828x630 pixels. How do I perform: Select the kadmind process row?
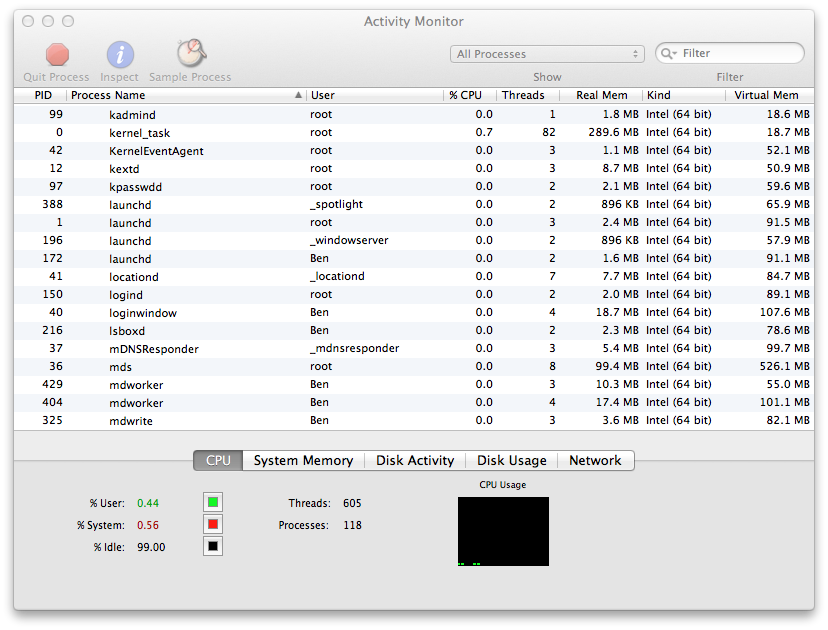pyautogui.click(x=414, y=115)
